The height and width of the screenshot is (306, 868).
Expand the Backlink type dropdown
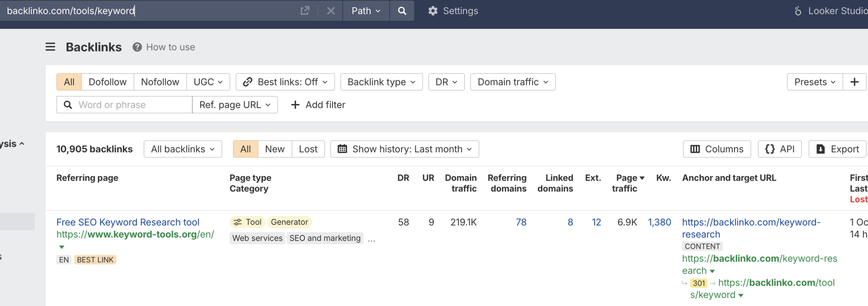coord(381,82)
